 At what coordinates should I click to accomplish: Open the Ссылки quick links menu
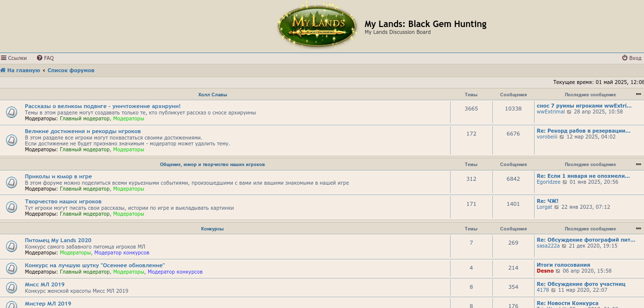coord(14,58)
